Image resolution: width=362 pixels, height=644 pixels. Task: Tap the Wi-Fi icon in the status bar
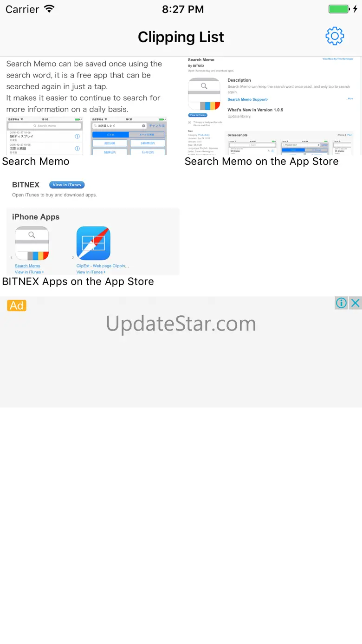[49, 9]
